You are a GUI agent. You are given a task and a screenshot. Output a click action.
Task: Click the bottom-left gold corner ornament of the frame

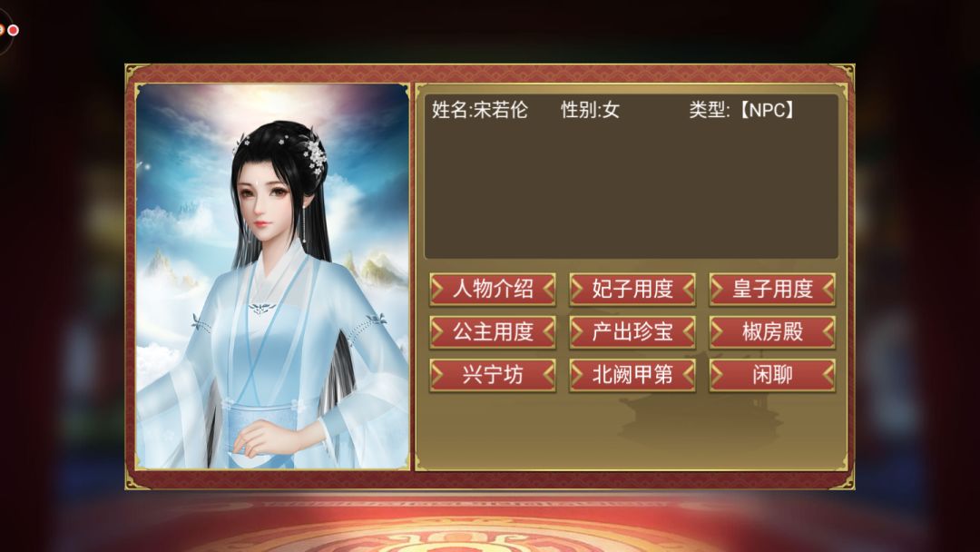click(x=136, y=478)
